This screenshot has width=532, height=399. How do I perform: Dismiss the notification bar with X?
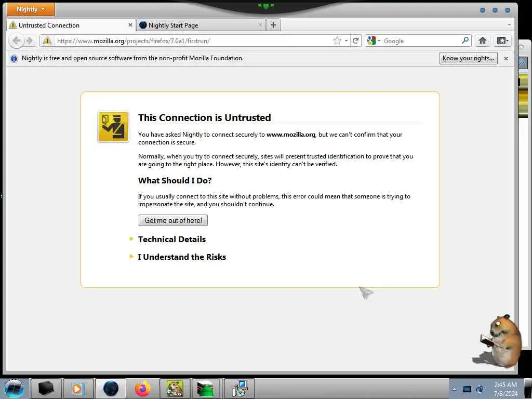[x=506, y=58]
